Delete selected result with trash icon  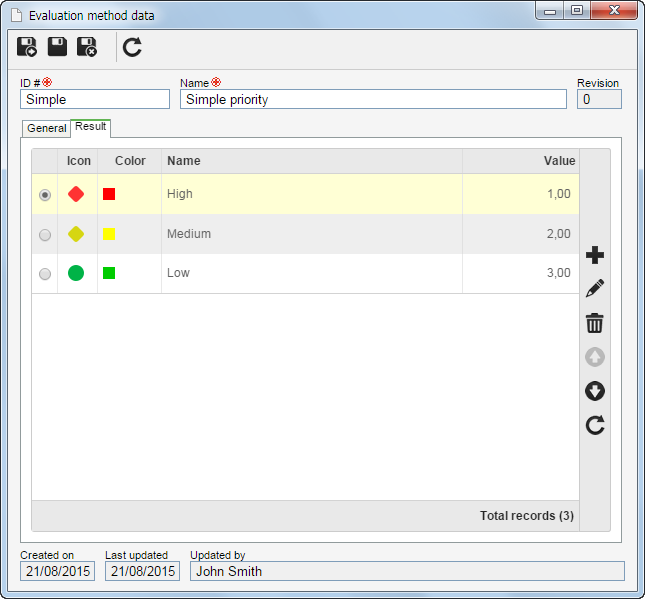point(595,323)
